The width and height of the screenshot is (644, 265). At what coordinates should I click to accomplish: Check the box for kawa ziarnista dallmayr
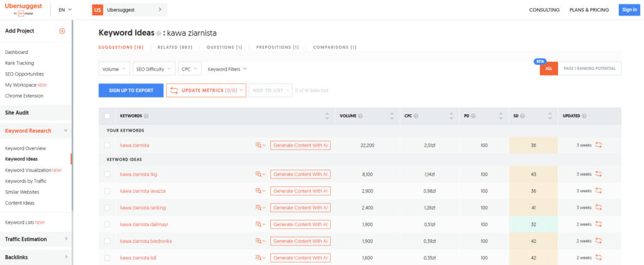pyautogui.click(x=107, y=224)
